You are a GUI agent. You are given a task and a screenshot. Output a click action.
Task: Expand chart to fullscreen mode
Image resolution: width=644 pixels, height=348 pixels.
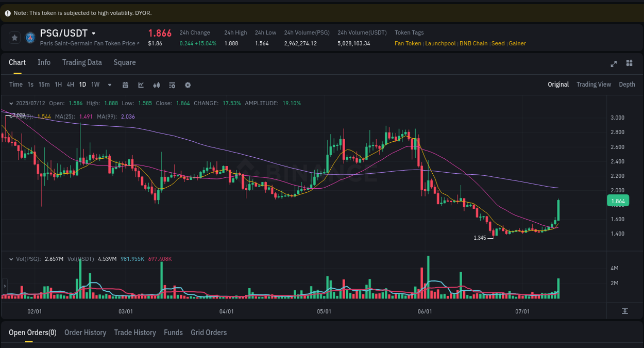pos(614,63)
